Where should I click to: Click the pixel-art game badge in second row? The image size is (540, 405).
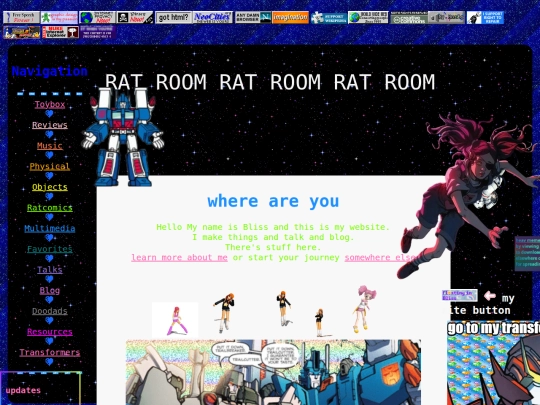click(22, 32)
